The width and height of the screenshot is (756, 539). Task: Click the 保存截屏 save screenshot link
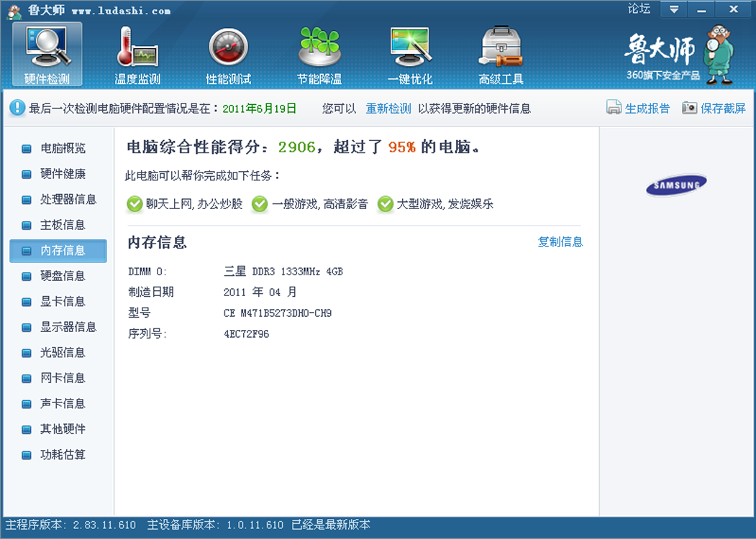pos(723,109)
